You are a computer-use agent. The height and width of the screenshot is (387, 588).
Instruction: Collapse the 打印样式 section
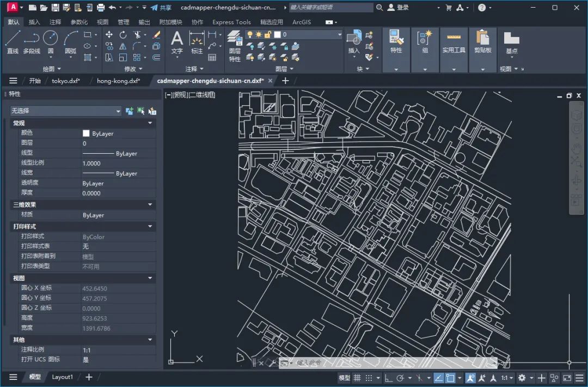150,226
